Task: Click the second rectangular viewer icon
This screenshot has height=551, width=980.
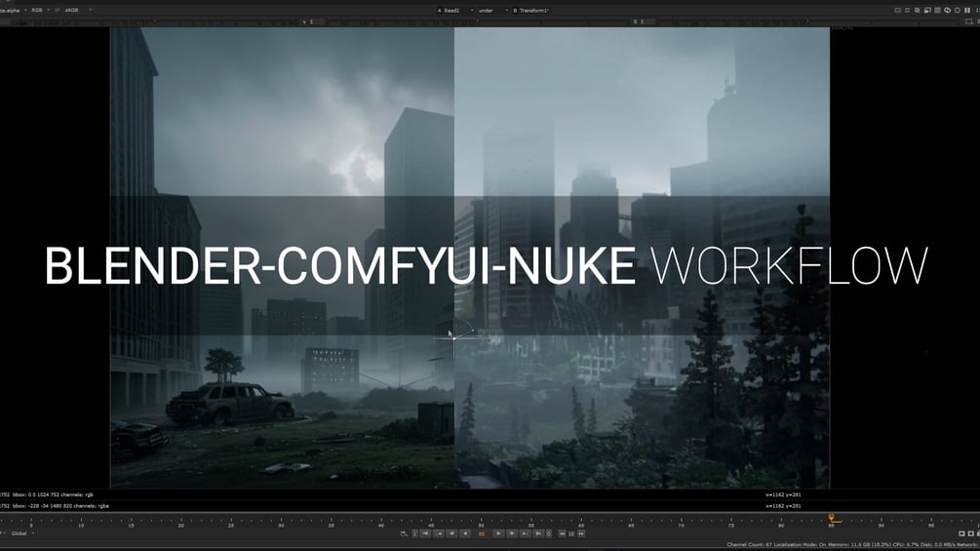Action: [x=908, y=10]
